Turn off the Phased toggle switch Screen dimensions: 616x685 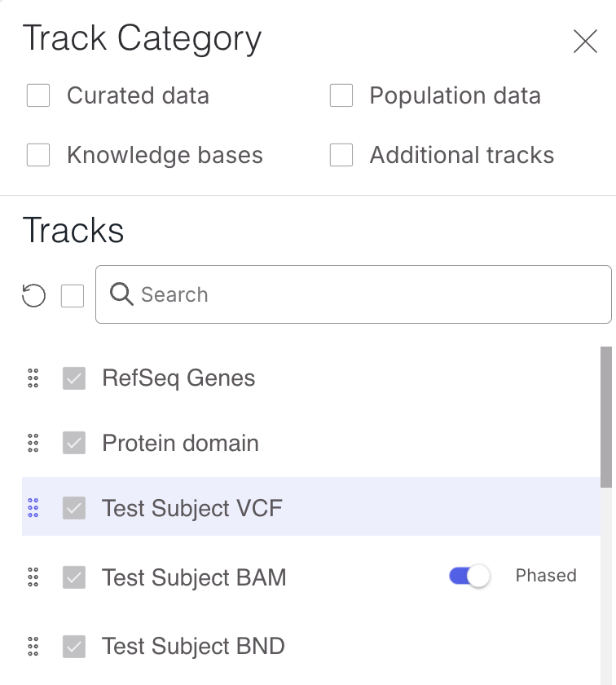click(x=469, y=577)
